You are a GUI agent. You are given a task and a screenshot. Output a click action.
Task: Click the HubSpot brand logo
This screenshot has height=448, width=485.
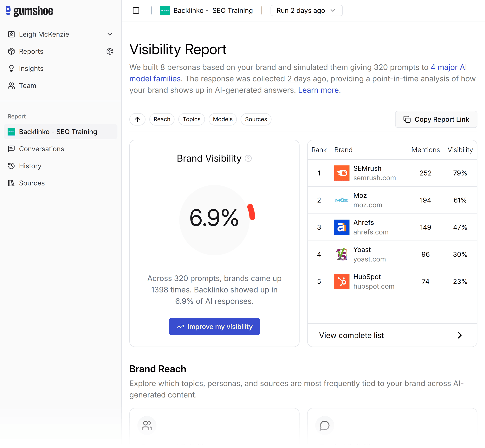tap(342, 281)
